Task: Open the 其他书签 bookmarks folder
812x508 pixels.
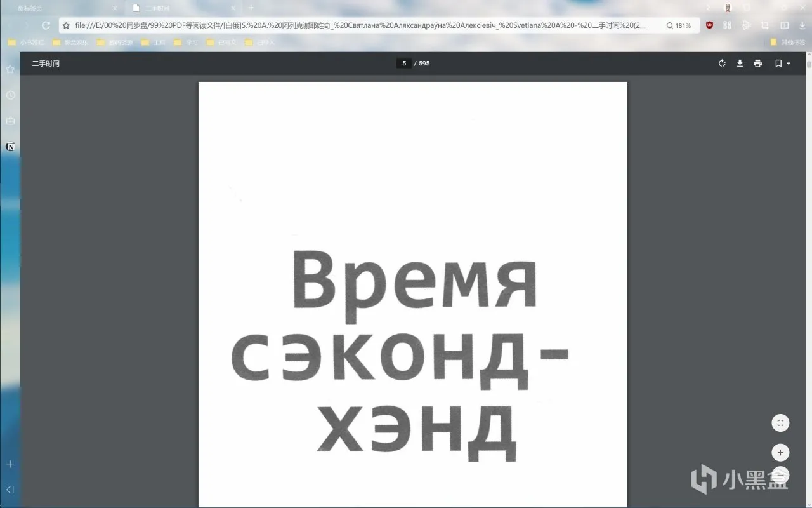Action: click(788, 43)
